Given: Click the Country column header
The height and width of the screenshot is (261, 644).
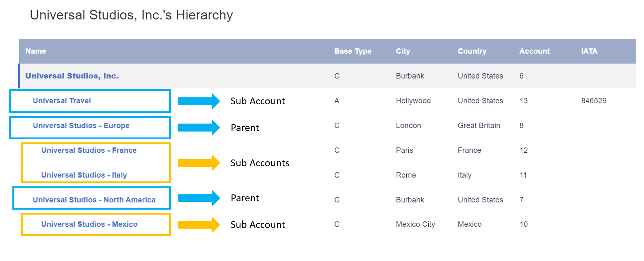Looking at the screenshot, I should pyautogui.click(x=472, y=51).
